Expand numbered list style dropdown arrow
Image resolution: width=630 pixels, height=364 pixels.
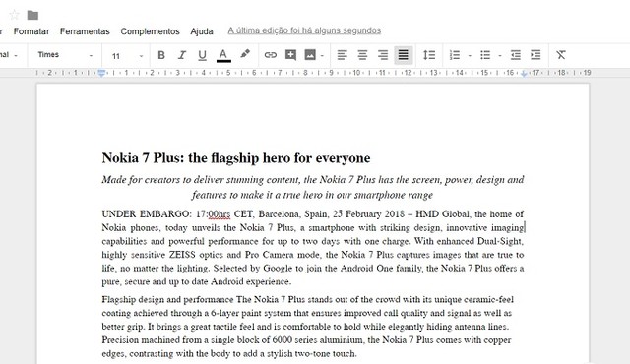coord(470,55)
